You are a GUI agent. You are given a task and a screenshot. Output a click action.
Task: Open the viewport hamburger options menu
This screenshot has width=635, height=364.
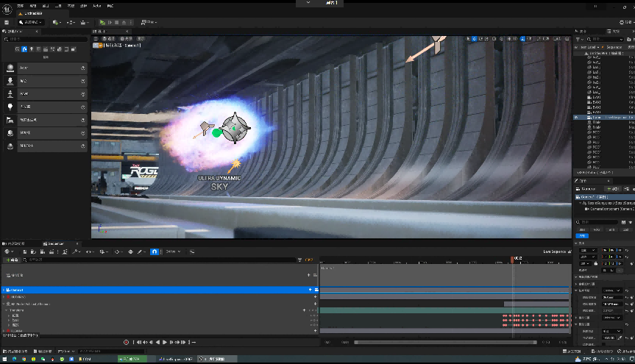point(96,38)
